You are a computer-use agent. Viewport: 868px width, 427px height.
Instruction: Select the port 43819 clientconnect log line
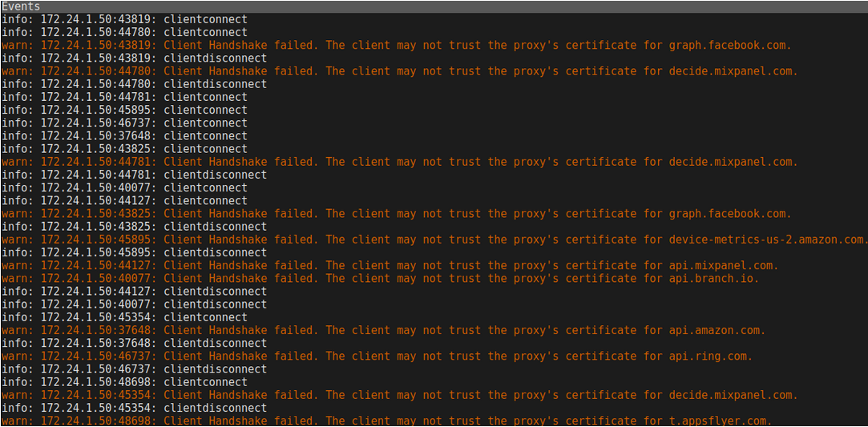[x=124, y=19]
